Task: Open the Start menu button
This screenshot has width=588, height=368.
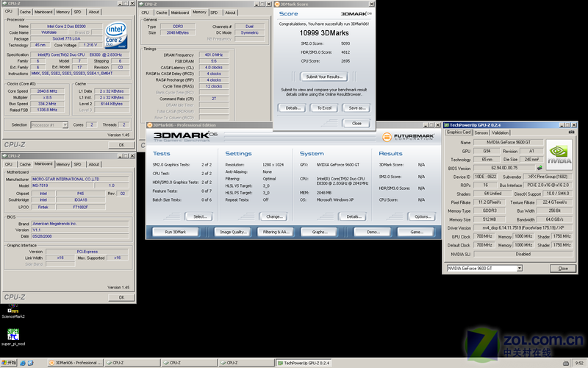Action: 9,363
